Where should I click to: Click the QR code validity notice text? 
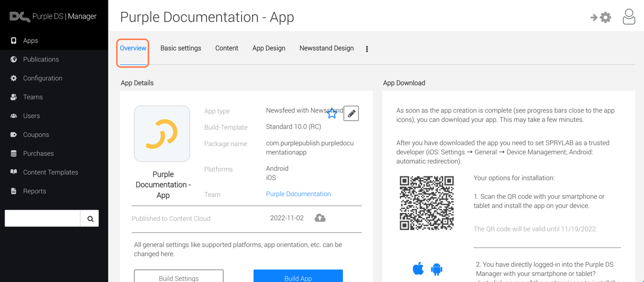[535, 229]
